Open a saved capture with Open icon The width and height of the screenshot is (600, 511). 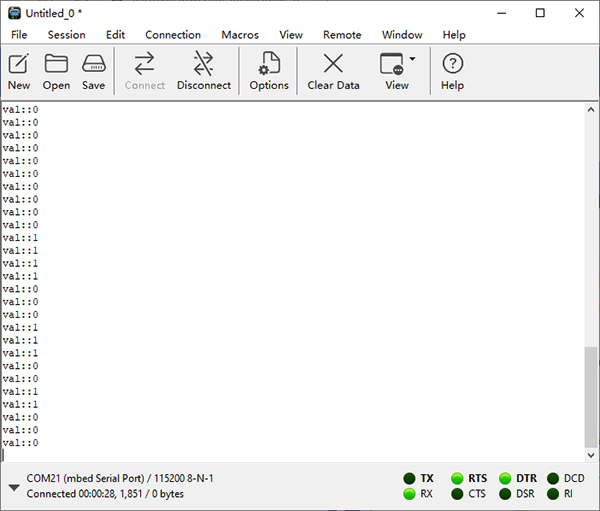click(56, 72)
